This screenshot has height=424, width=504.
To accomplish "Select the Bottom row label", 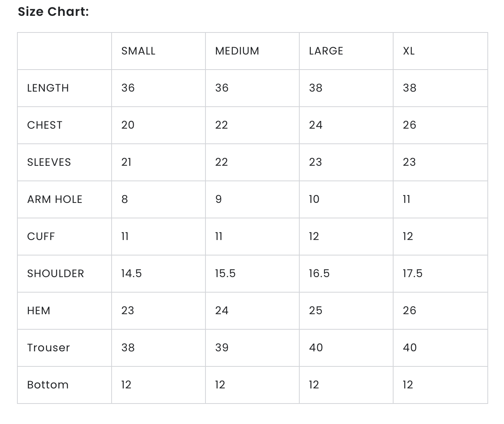I will [48, 385].
